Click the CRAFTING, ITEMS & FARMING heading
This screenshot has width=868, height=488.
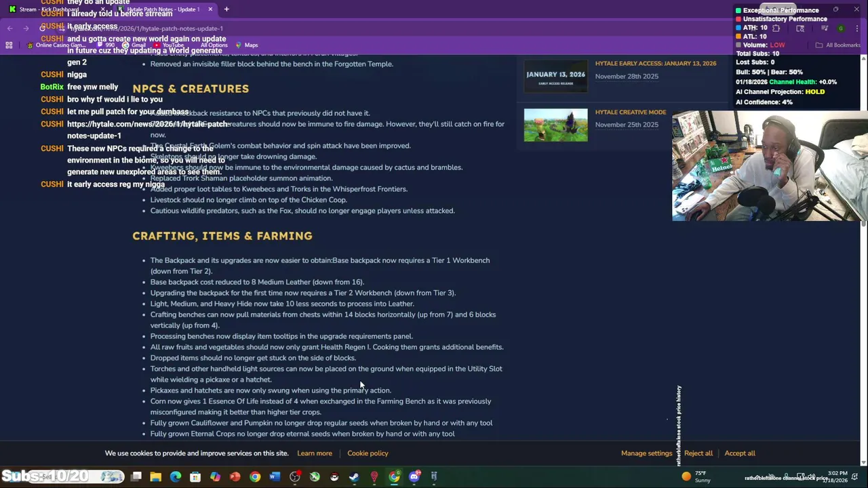point(222,236)
